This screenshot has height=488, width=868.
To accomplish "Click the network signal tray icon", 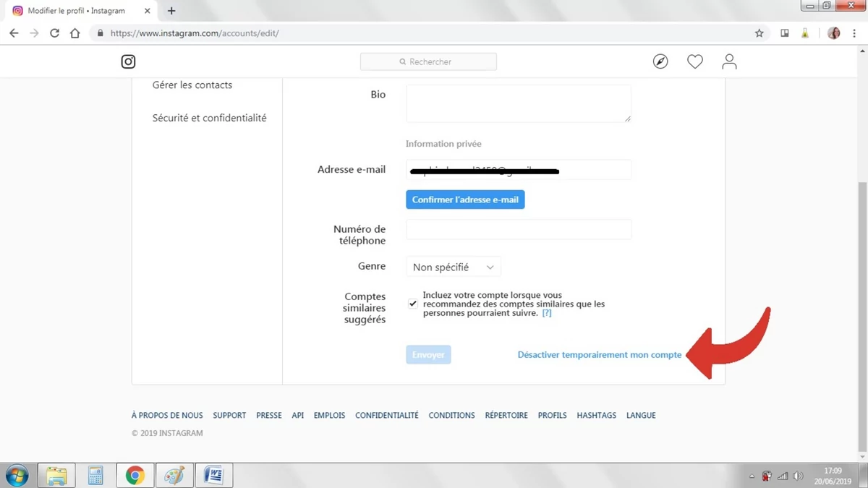I will click(x=783, y=476).
